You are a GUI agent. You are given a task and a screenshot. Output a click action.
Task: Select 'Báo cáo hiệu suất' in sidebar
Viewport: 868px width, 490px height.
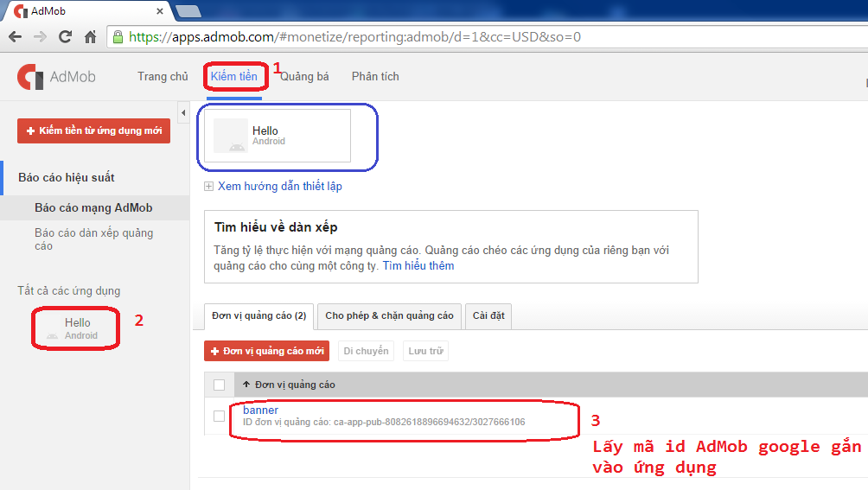(67, 177)
